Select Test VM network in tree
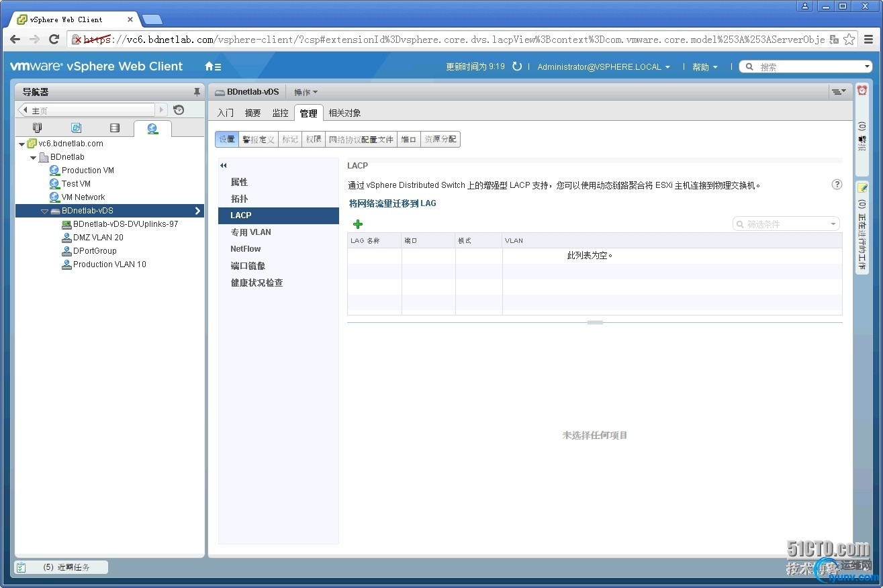This screenshot has width=883, height=588. point(76,184)
